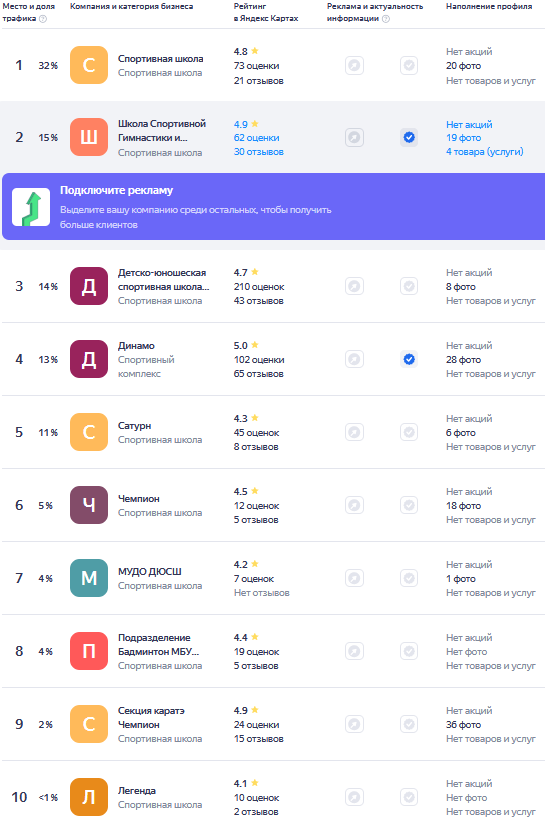Click the 'Л' avatar of Легенда
The width and height of the screenshot is (545, 825).
point(89,797)
